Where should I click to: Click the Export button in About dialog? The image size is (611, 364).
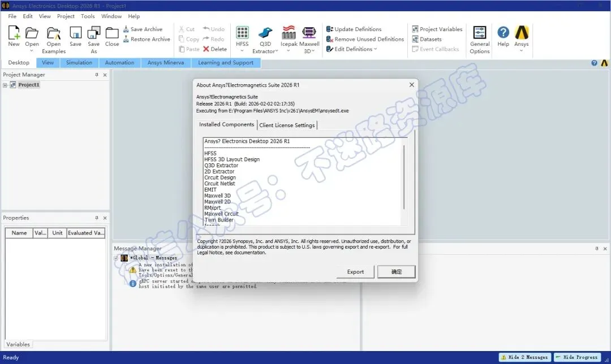pos(355,272)
